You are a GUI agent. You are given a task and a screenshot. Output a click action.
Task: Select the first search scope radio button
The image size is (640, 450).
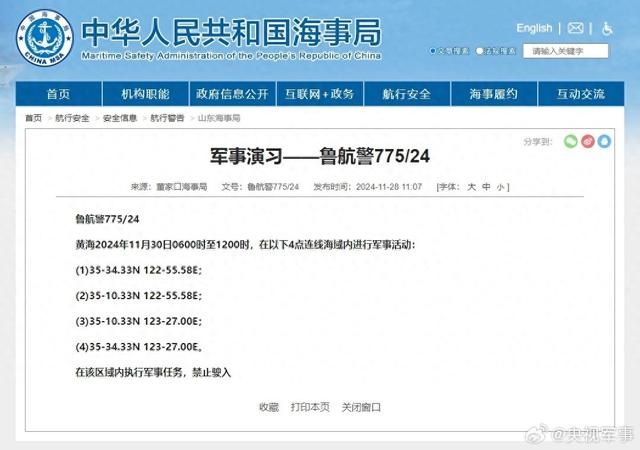click(433, 51)
